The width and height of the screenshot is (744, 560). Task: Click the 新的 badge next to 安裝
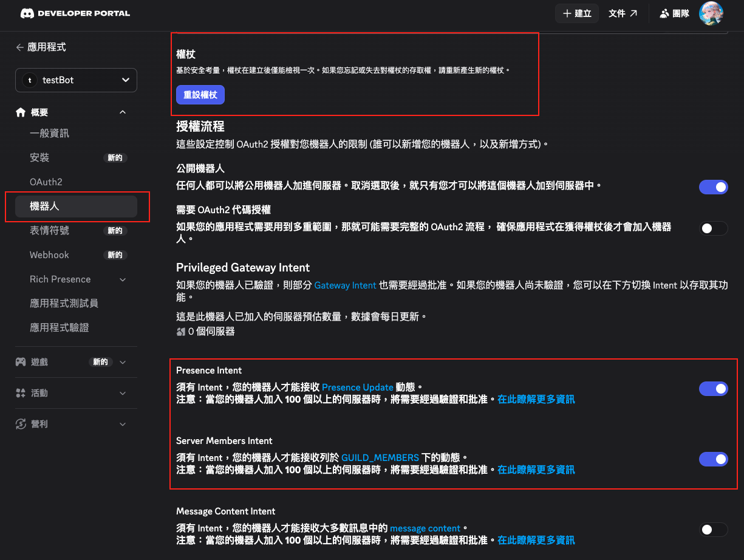tap(115, 158)
